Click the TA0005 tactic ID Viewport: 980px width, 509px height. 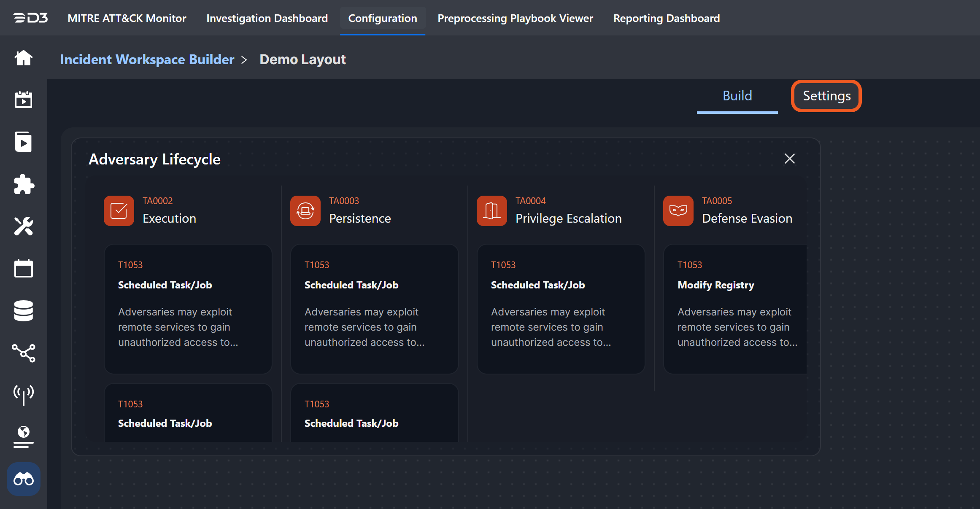pos(717,201)
